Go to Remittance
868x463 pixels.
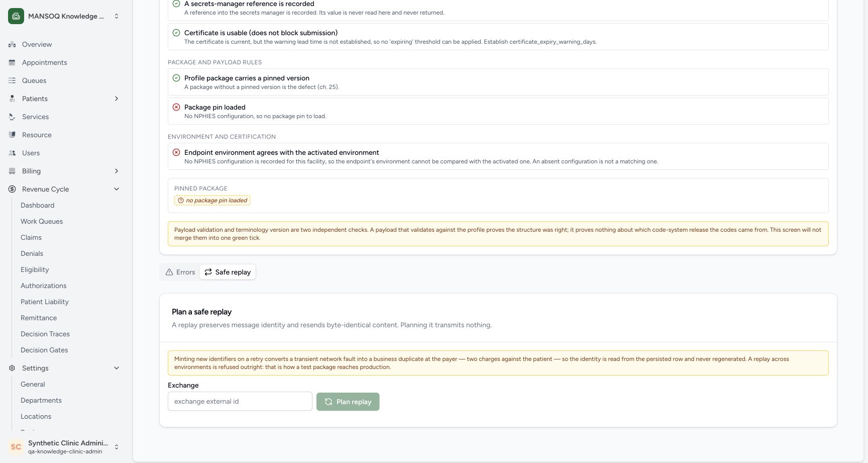(x=39, y=318)
